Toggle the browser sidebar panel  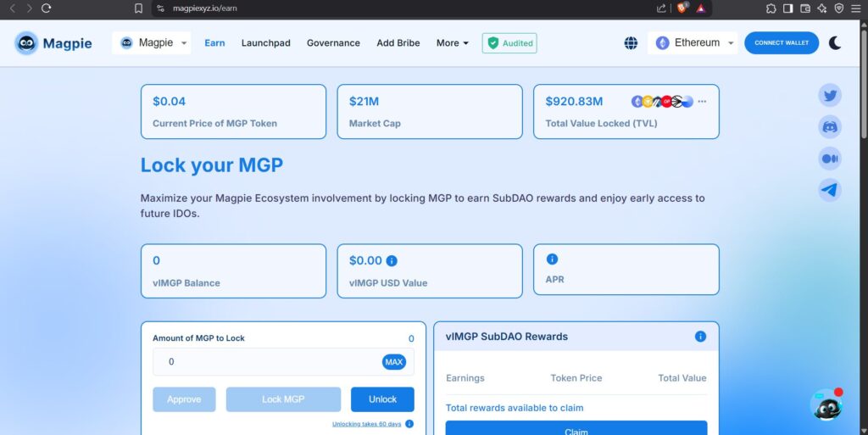click(787, 8)
